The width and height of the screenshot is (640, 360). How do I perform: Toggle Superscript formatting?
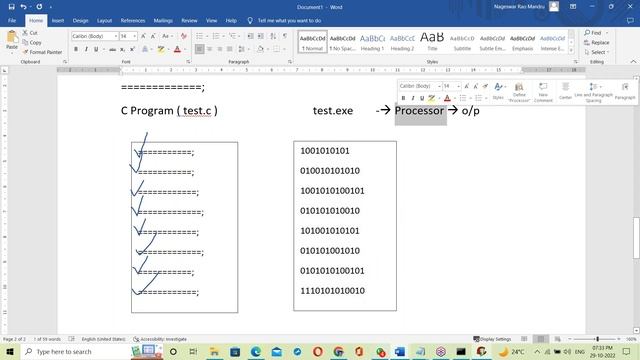click(x=132, y=49)
